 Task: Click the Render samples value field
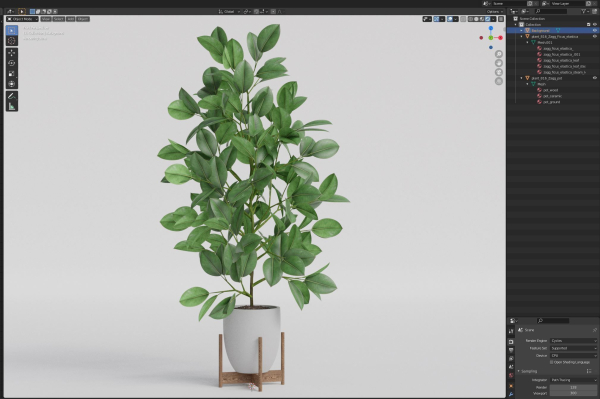(573, 388)
